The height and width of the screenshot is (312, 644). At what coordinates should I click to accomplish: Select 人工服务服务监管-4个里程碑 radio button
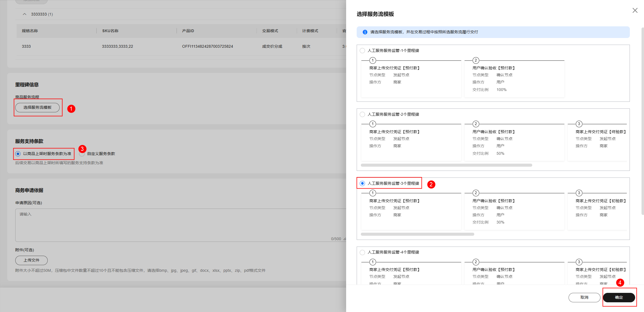pos(362,252)
